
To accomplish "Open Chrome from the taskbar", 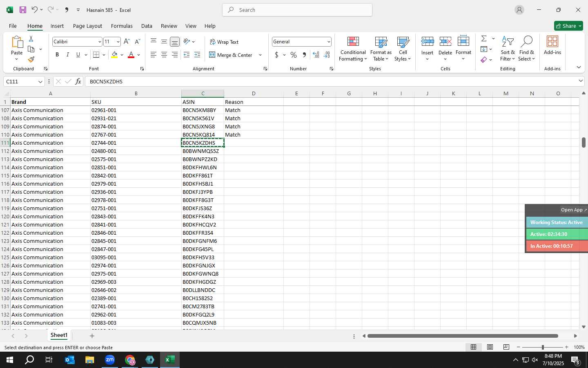I will pyautogui.click(x=130, y=360).
